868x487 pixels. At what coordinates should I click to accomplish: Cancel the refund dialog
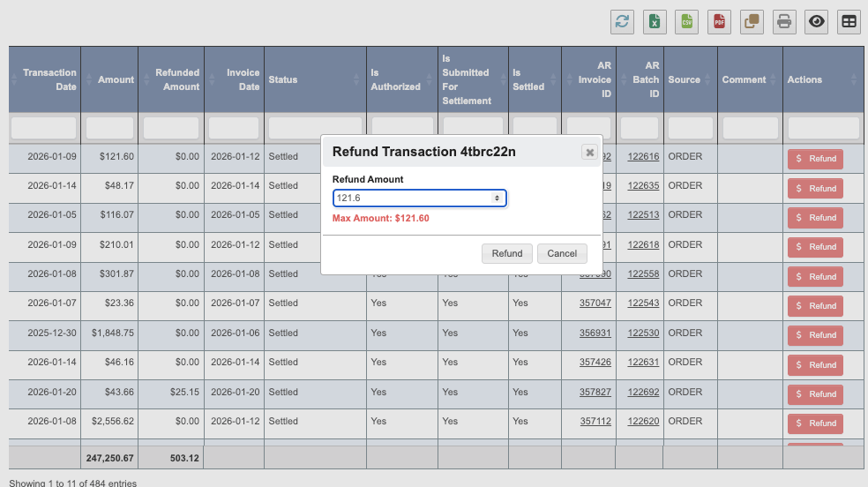tap(562, 253)
